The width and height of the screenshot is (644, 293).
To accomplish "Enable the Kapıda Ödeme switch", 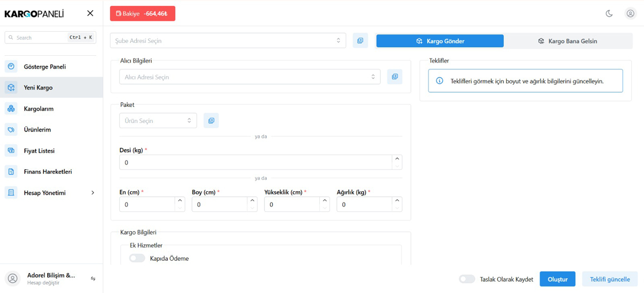I will tap(137, 258).
